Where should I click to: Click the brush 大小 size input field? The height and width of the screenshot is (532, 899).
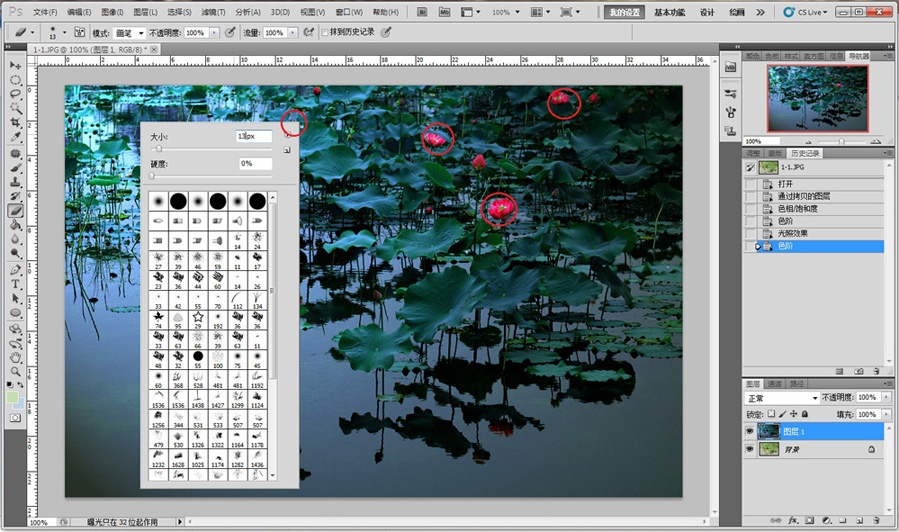[x=253, y=135]
